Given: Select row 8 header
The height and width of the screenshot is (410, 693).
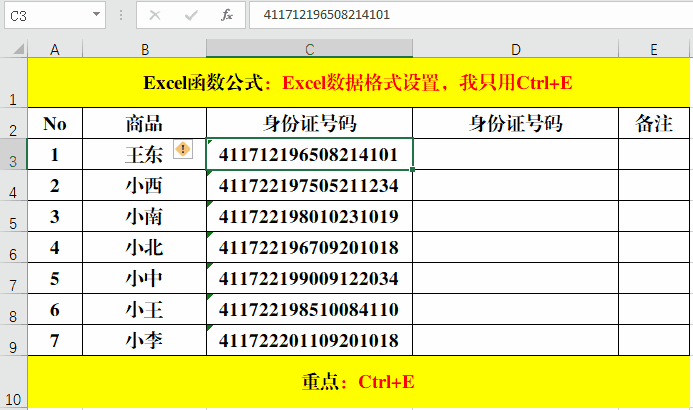Looking at the screenshot, I should coord(13,309).
